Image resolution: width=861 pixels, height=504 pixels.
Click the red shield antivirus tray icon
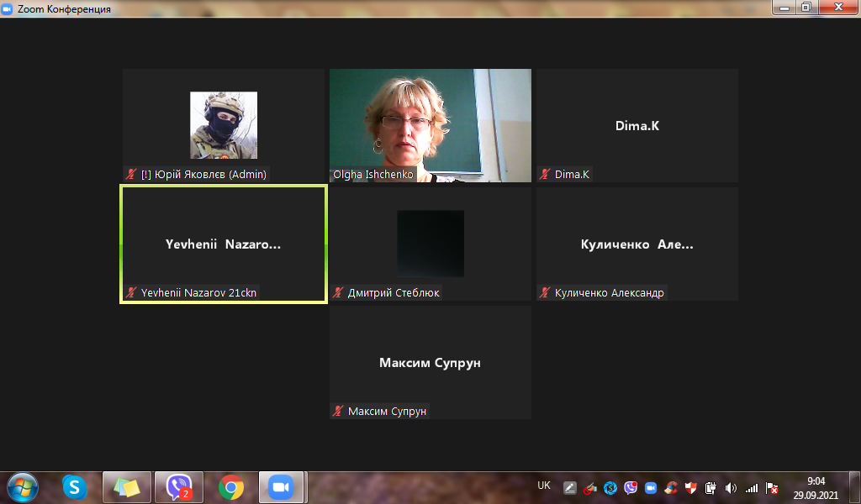pos(691,487)
